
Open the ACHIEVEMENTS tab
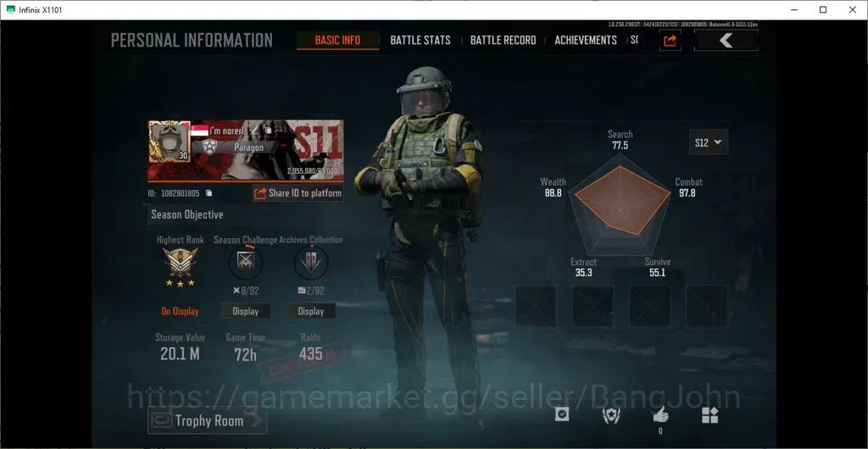tap(586, 41)
